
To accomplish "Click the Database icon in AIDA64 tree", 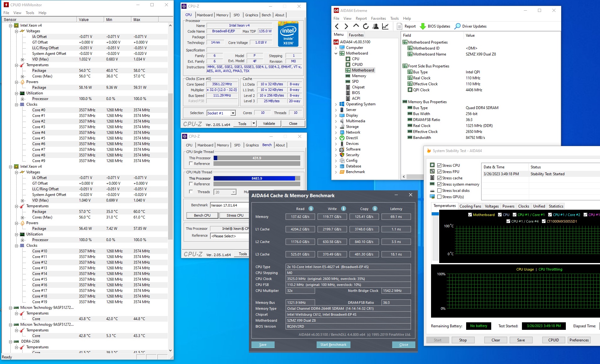I will click(342, 166).
